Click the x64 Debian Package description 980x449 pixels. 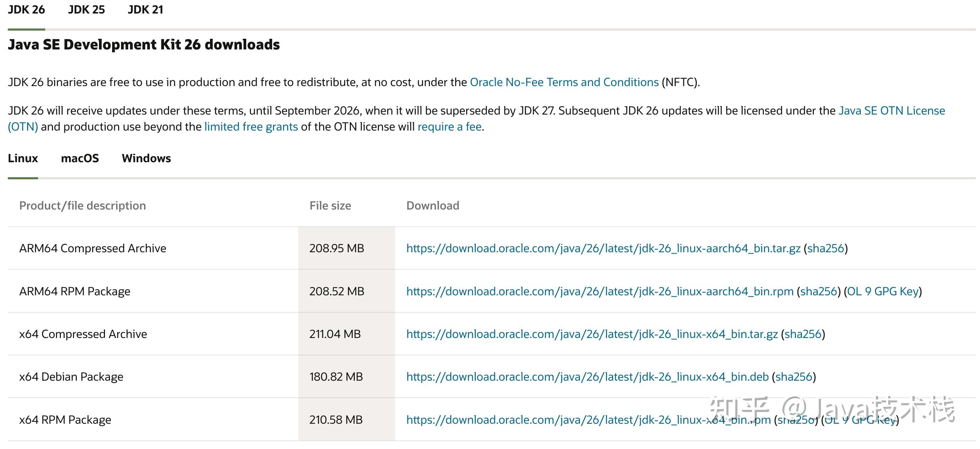[x=71, y=377]
